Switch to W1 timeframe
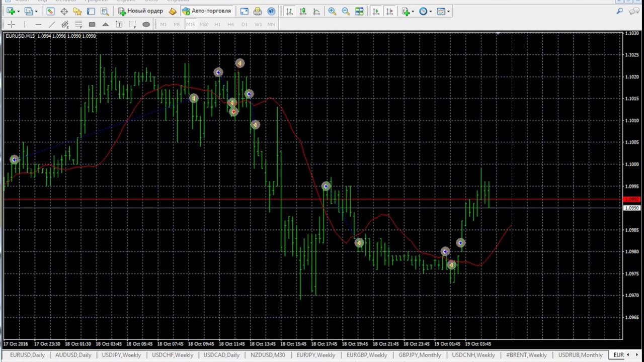 pos(258,24)
